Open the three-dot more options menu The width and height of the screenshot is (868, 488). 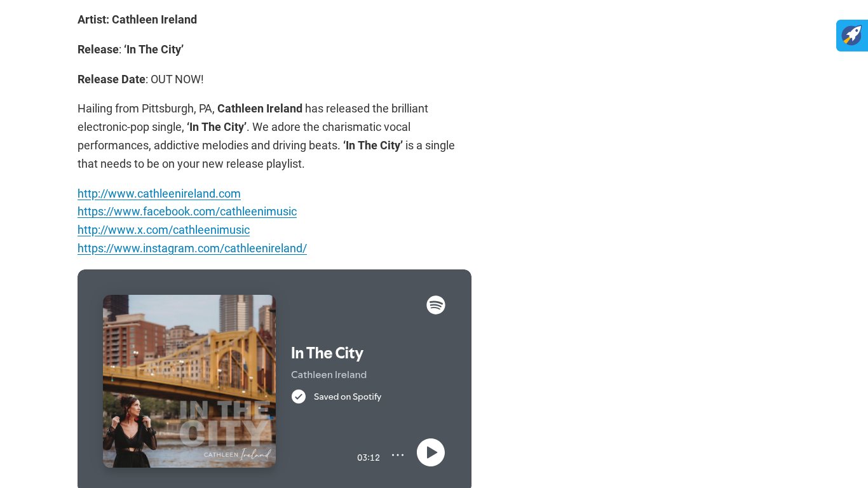pos(398,455)
